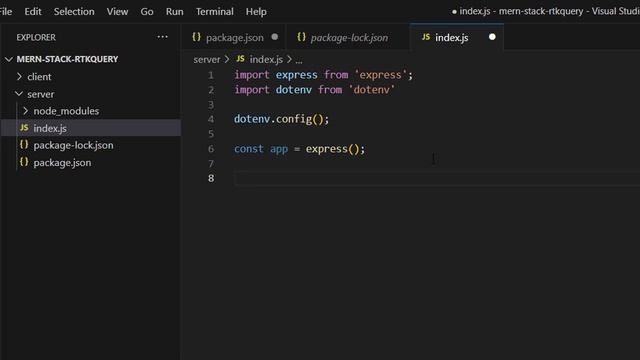Click the braces icon beside package-lock.json in Explorer
The width and height of the screenshot is (640, 360).
pos(24,145)
